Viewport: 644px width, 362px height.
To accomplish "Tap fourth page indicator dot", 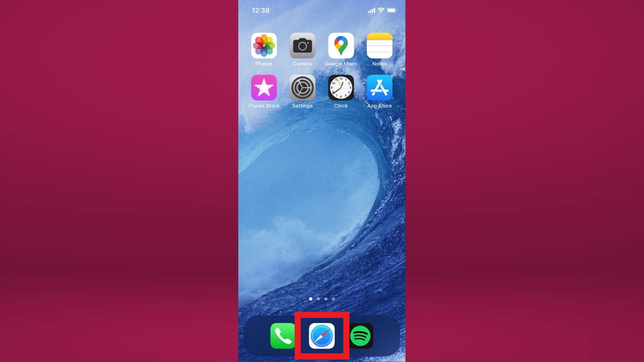I will tap(334, 299).
